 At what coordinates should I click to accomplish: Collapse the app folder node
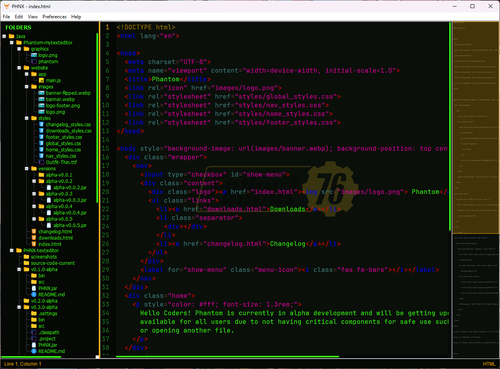27,74
